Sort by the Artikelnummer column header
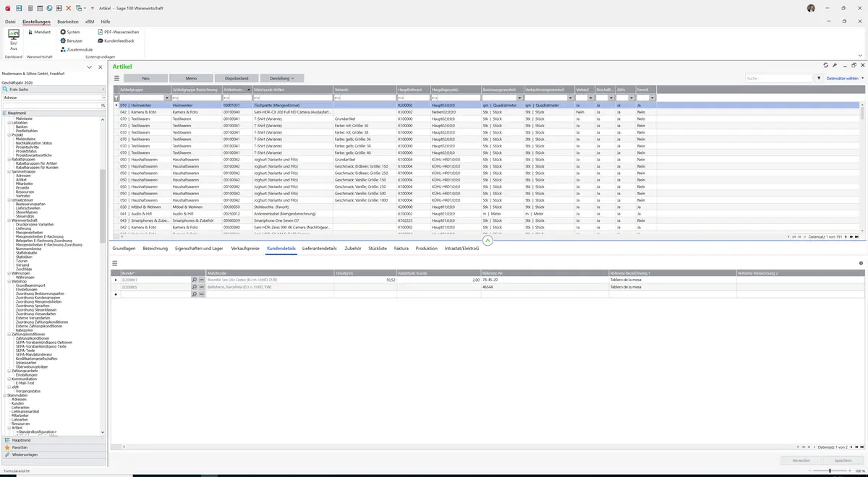The width and height of the screenshot is (868, 477). (x=237, y=90)
